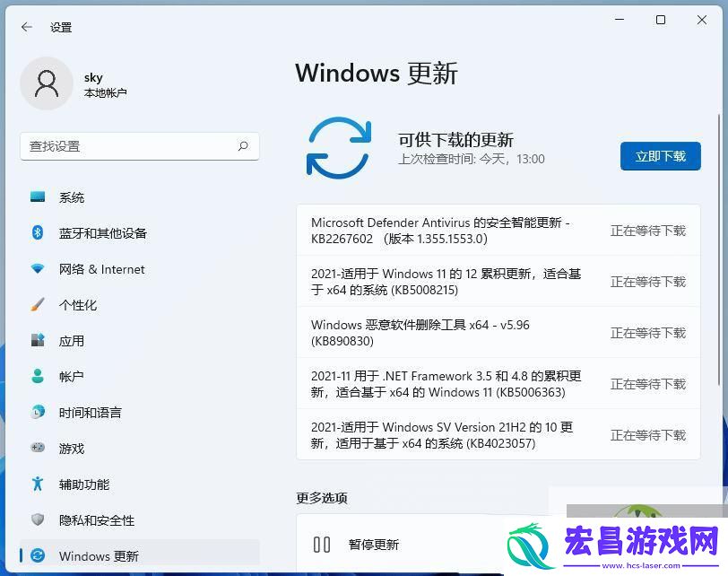
Task: Select the KB4023057 update row
Action: [x=498, y=435]
